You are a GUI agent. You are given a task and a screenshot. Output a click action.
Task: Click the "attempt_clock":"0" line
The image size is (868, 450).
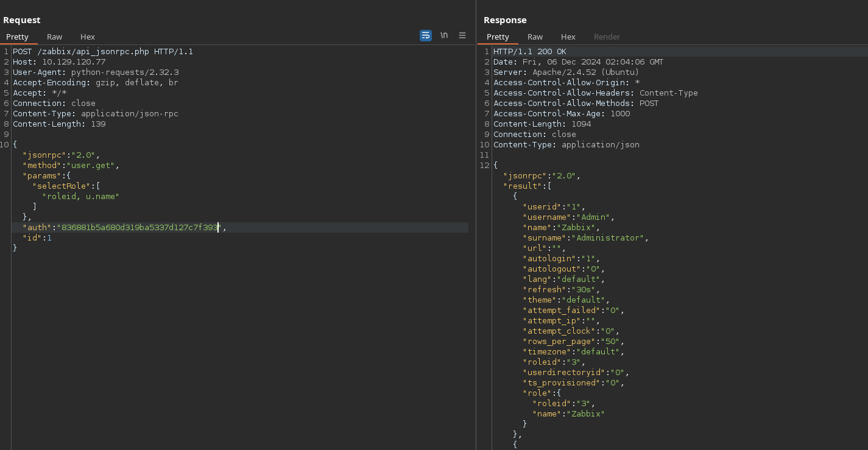571,331
